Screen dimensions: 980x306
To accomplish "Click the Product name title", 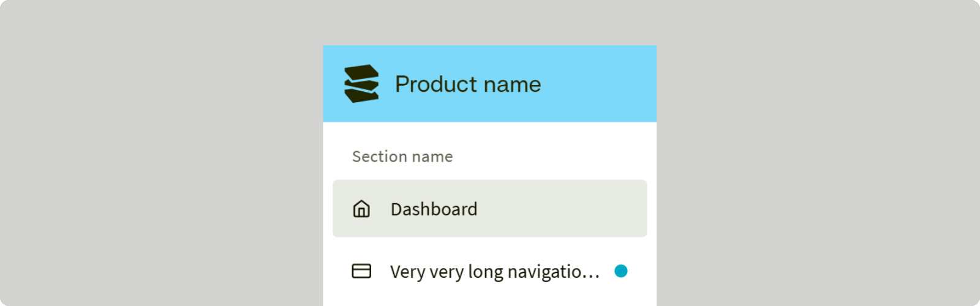I will tap(468, 84).
